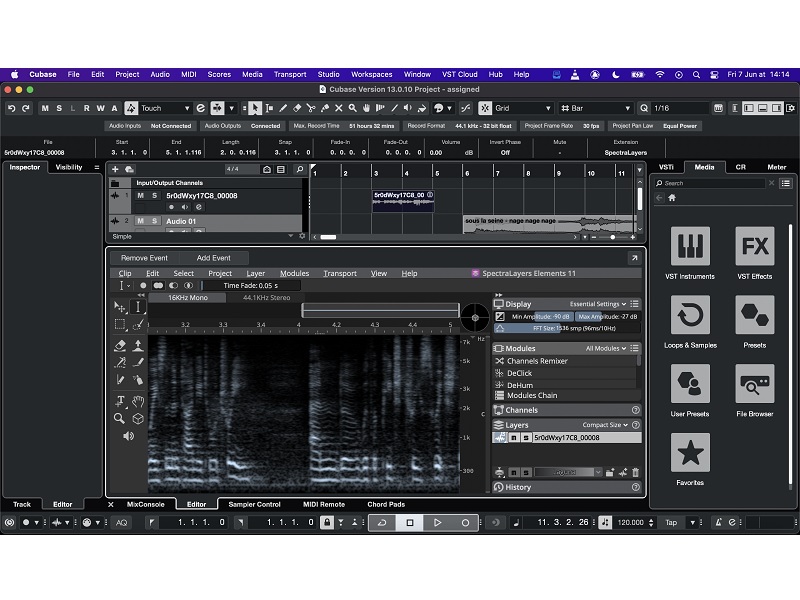The width and height of the screenshot is (800, 600).
Task: Click the Add Event button
Action: pos(213,258)
